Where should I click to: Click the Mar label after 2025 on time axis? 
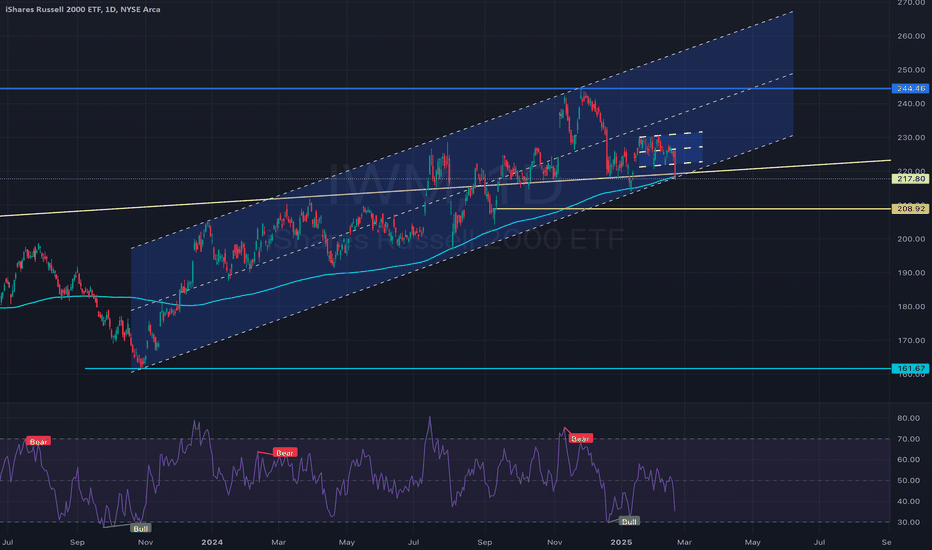tap(684, 542)
